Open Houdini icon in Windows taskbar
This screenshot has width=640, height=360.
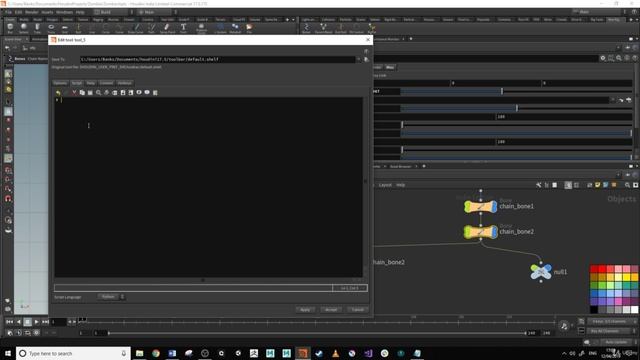302,353
